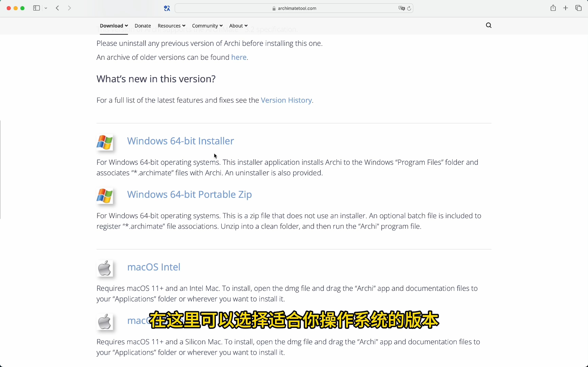
Task: Open the sidebar options chevron menu
Action: pos(46,8)
